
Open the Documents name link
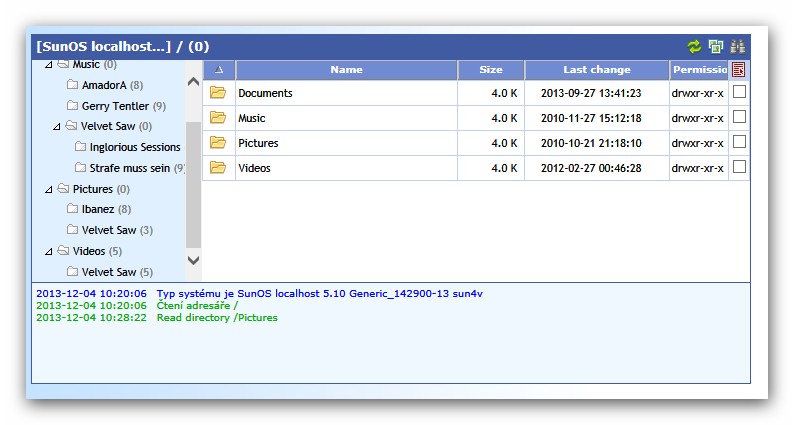pos(265,93)
